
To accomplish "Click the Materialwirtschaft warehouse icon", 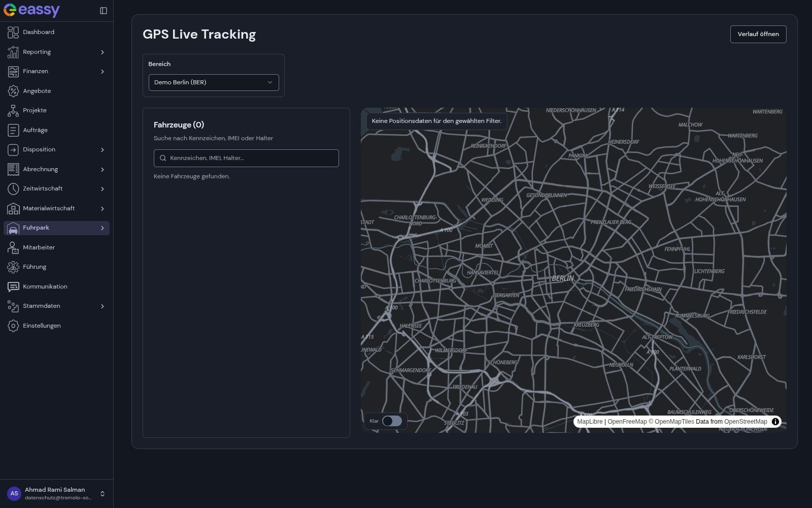I will click(x=13, y=208).
